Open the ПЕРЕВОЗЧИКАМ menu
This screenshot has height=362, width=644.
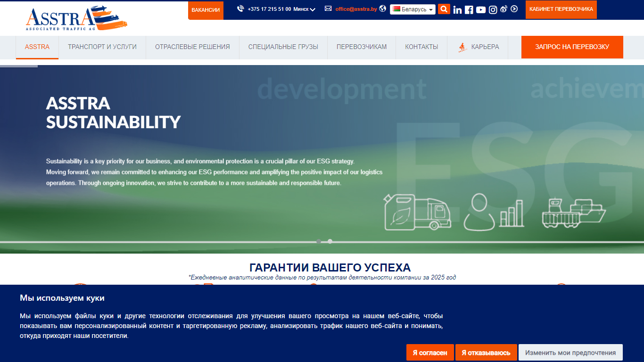(362, 47)
